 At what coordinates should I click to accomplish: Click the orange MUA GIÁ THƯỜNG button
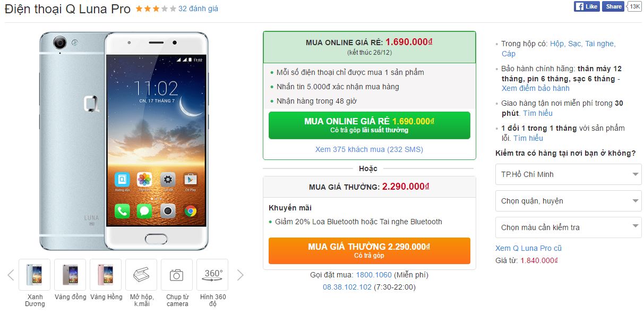tap(370, 251)
